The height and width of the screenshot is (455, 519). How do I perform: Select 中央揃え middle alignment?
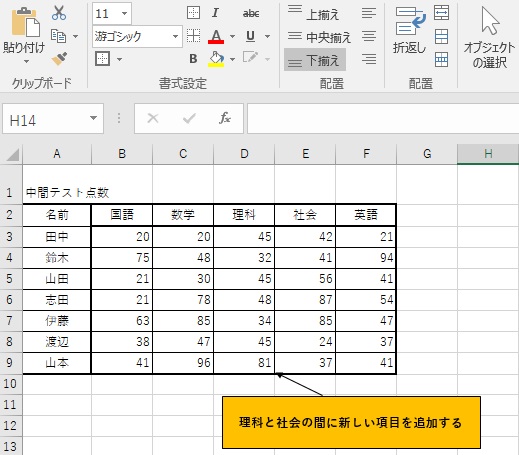(x=319, y=37)
